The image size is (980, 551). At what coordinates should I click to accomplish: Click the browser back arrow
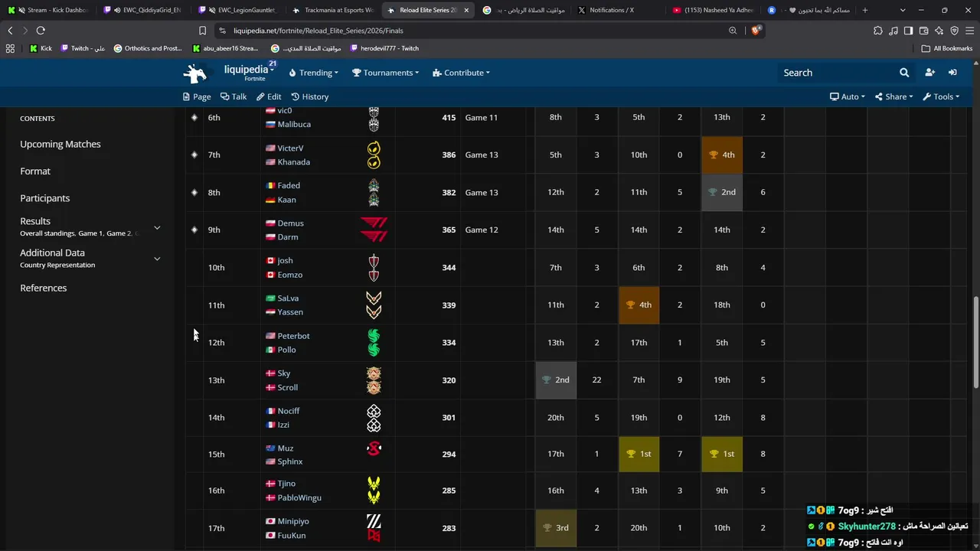pos(10,31)
